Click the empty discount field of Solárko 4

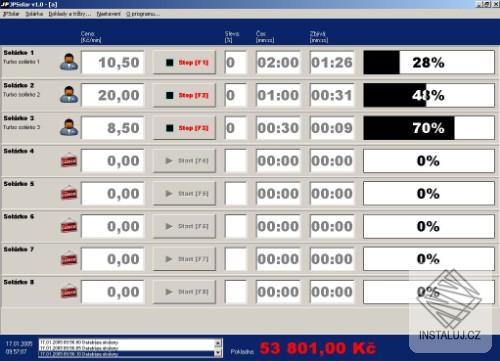click(235, 161)
